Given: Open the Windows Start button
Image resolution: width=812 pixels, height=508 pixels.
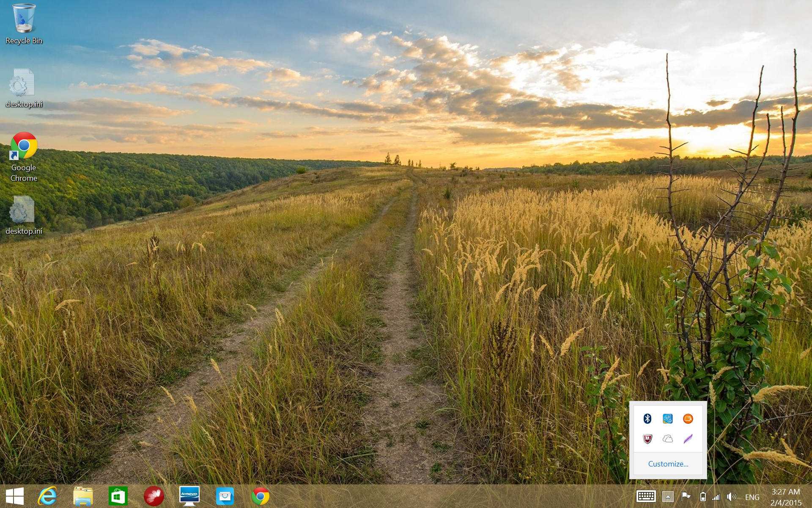Looking at the screenshot, I should pos(15,496).
